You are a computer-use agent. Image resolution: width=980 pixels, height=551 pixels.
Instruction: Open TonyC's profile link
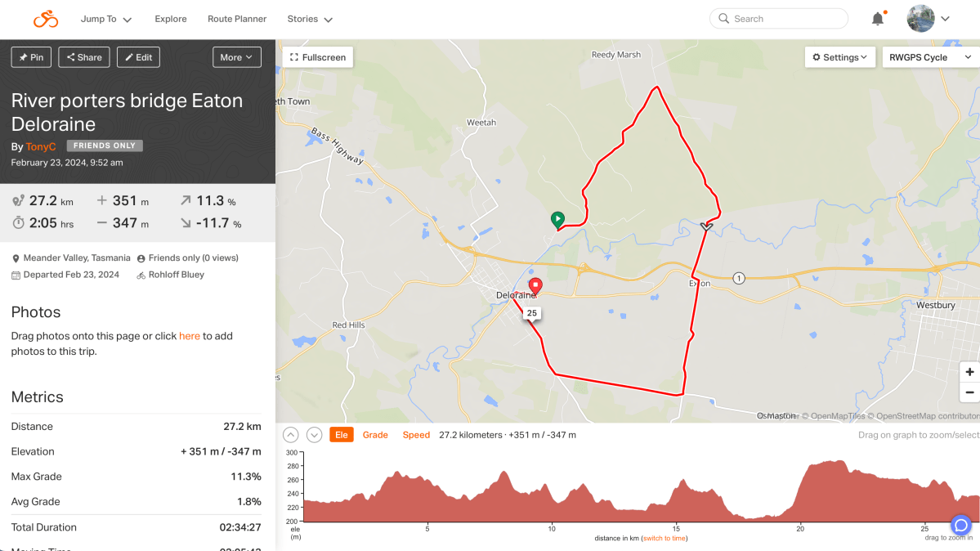(41, 146)
